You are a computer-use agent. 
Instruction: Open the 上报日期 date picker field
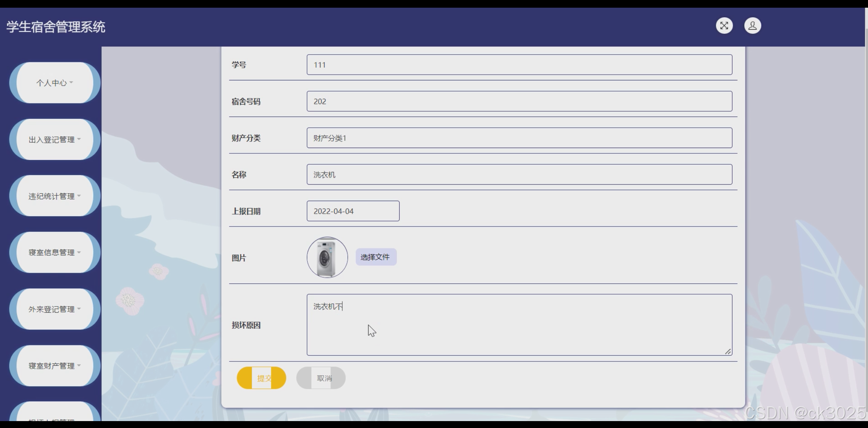click(353, 211)
